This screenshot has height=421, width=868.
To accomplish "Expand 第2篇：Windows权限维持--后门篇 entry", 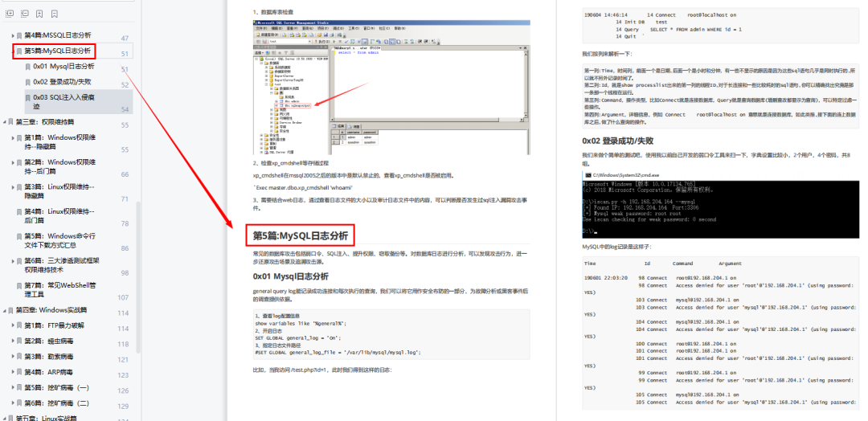I will pyautogui.click(x=13, y=162).
